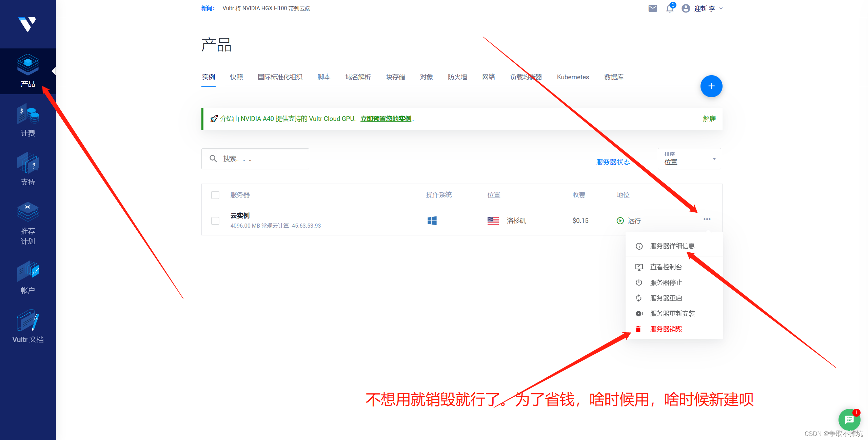Switch to the 对象 tab

coord(427,77)
